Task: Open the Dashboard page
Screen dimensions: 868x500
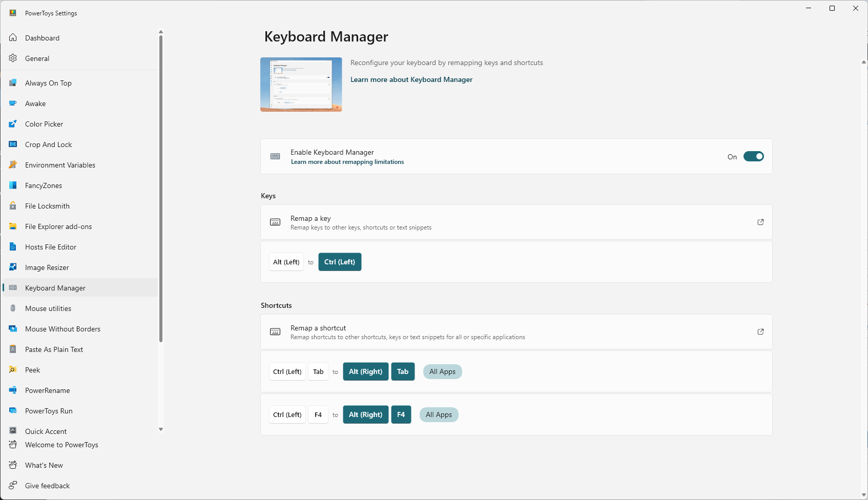Action: 42,37
